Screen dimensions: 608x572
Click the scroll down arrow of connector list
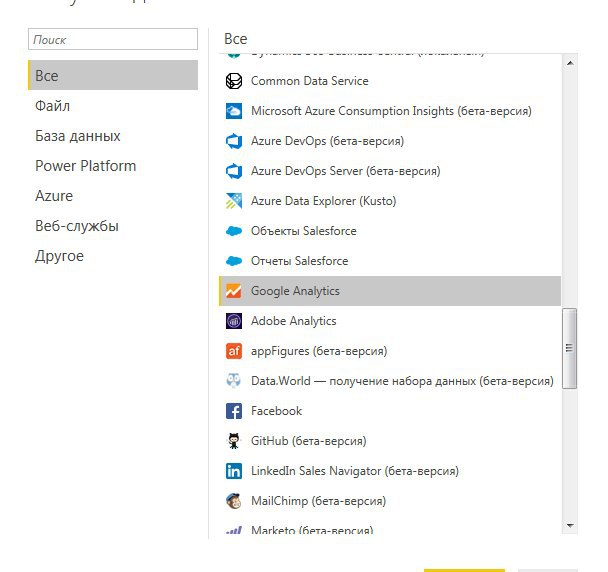pos(570,525)
